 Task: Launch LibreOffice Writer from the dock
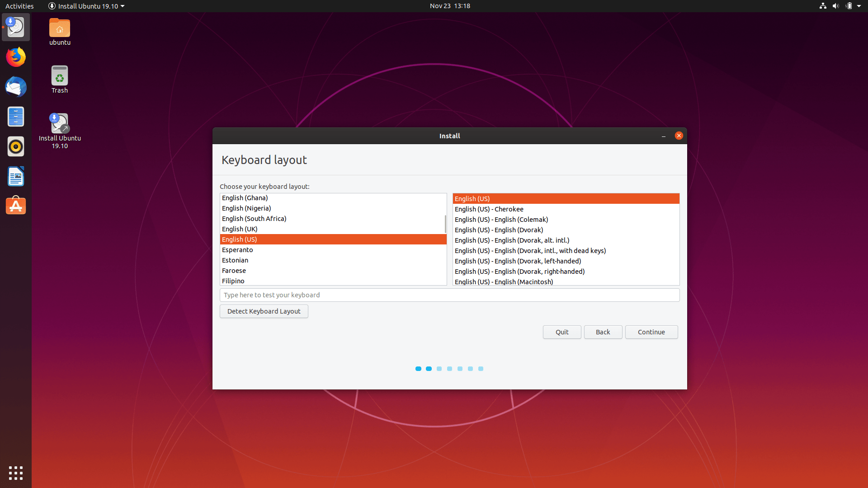pos(16,177)
